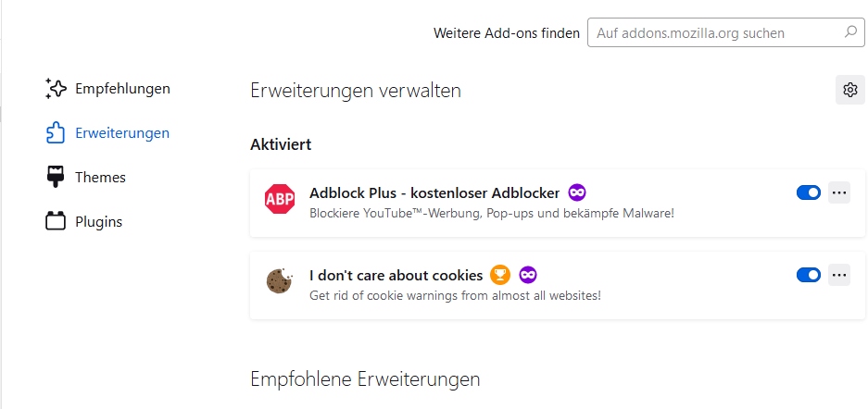The height and width of the screenshot is (409, 868).
Task: Focus the addons.mozilla.org search field
Action: tap(713, 32)
